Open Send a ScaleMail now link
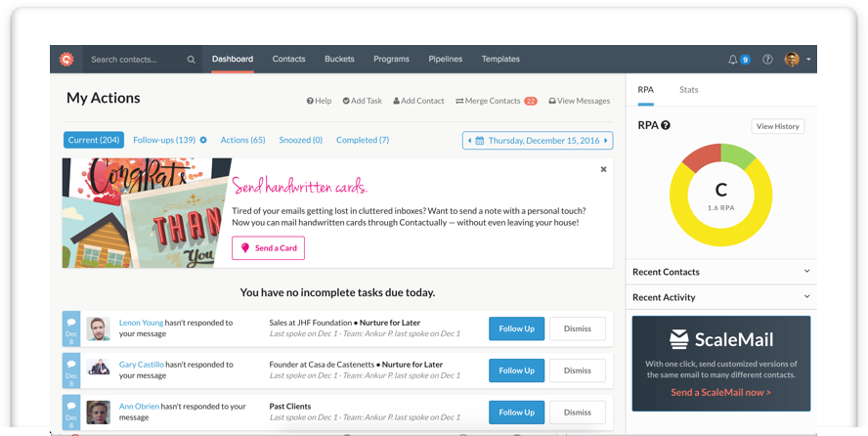The image size is (868, 436). coord(720,393)
